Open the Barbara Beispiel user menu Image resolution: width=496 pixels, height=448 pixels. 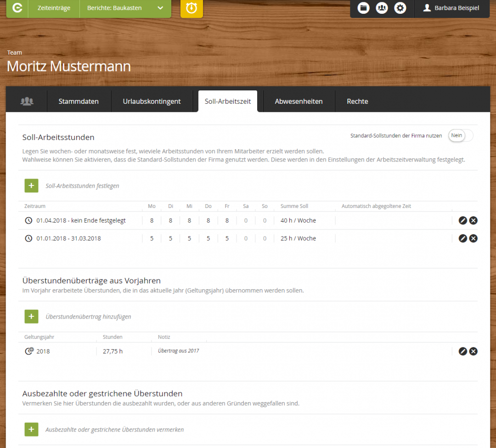(x=451, y=8)
